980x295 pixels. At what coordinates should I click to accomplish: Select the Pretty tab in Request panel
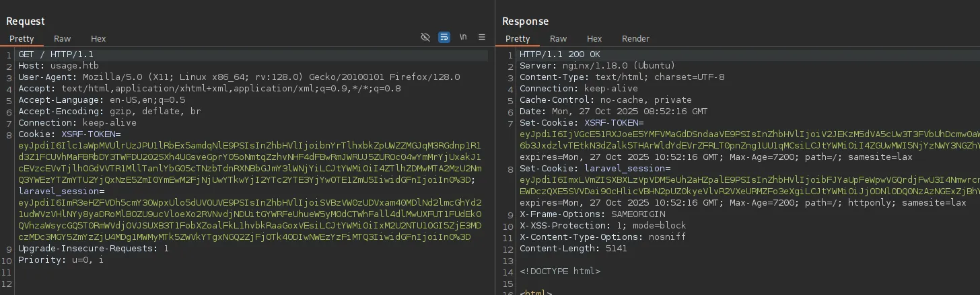click(x=22, y=39)
